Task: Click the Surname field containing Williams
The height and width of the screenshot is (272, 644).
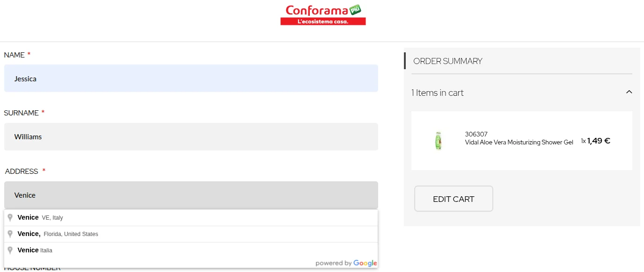Action: pyautogui.click(x=191, y=136)
